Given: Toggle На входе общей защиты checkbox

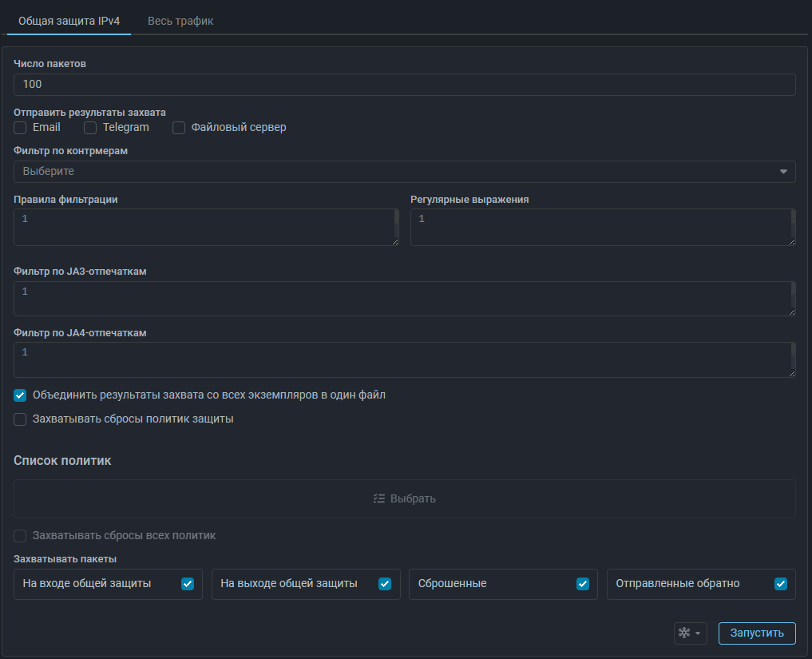Looking at the screenshot, I should [x=188, y=584].
